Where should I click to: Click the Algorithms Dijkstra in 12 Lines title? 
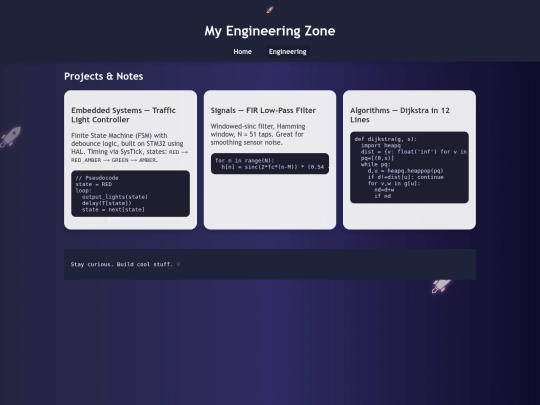pyautogui.click(x=400, y=115)
